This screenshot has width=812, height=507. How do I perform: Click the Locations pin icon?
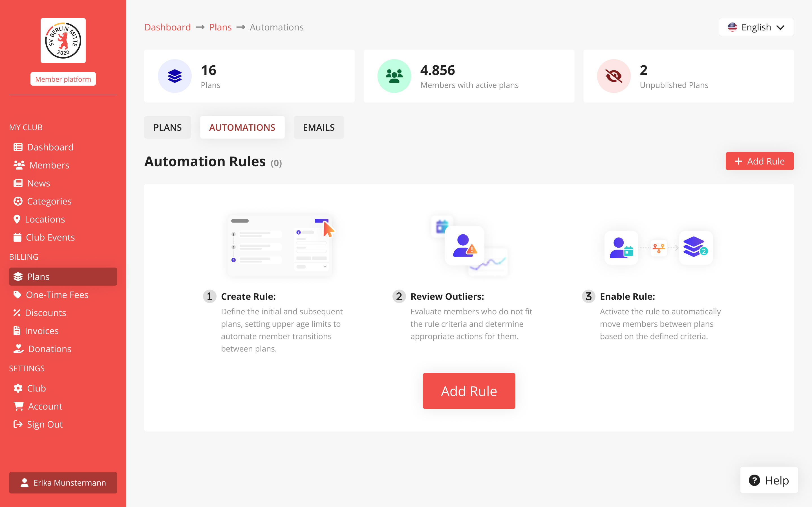17,219
